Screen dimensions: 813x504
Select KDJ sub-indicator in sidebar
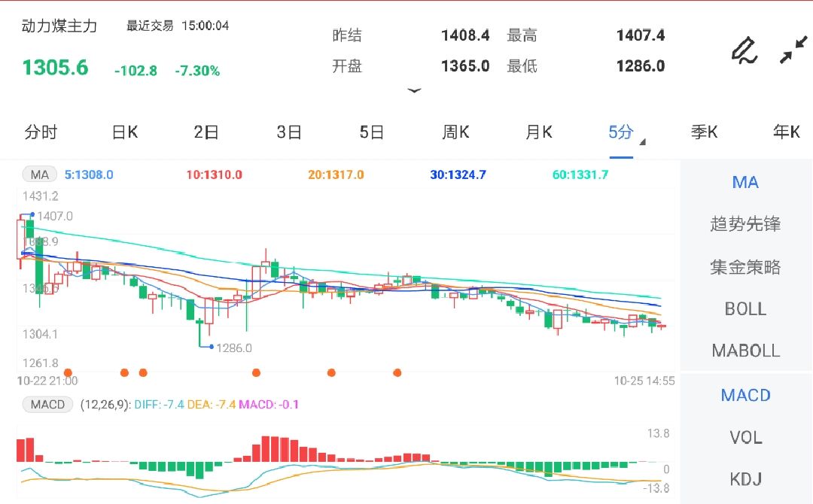click(745, 479)
